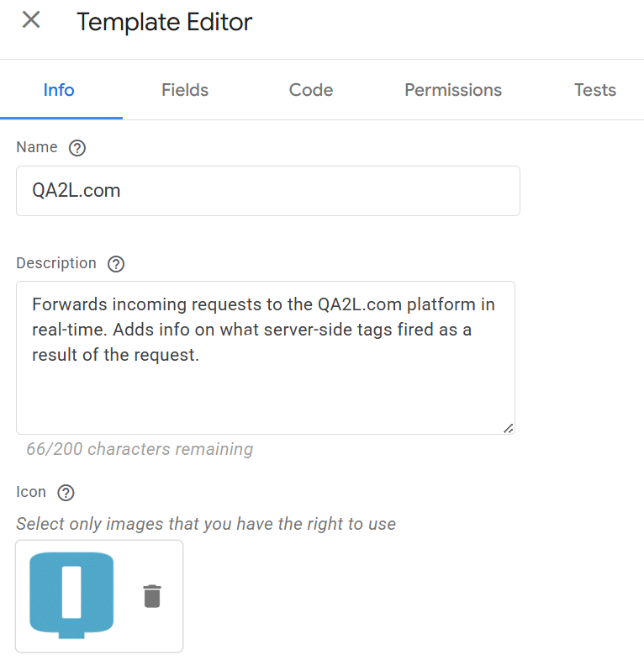Click the Name field label
This screenshot has height=666, width=644.
[37, 147]
